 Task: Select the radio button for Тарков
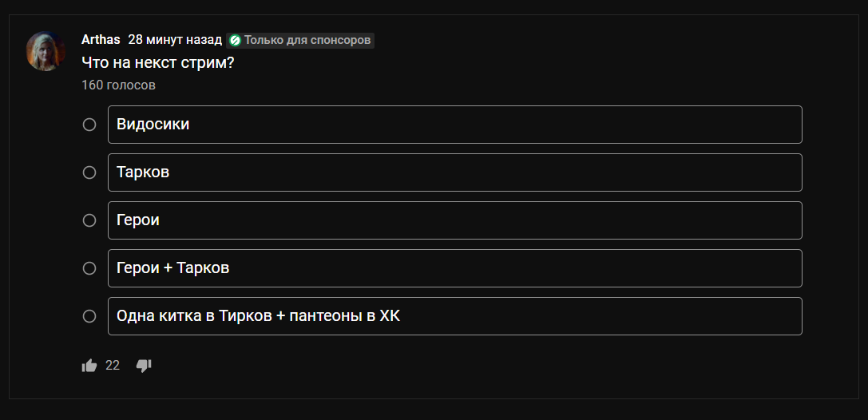click(x=89, y=172)
